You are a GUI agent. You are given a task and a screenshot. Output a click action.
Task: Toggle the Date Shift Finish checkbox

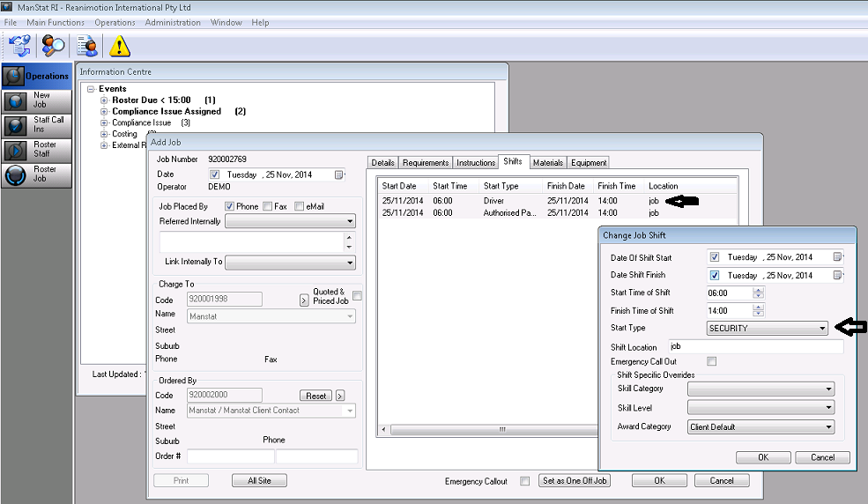715,276
